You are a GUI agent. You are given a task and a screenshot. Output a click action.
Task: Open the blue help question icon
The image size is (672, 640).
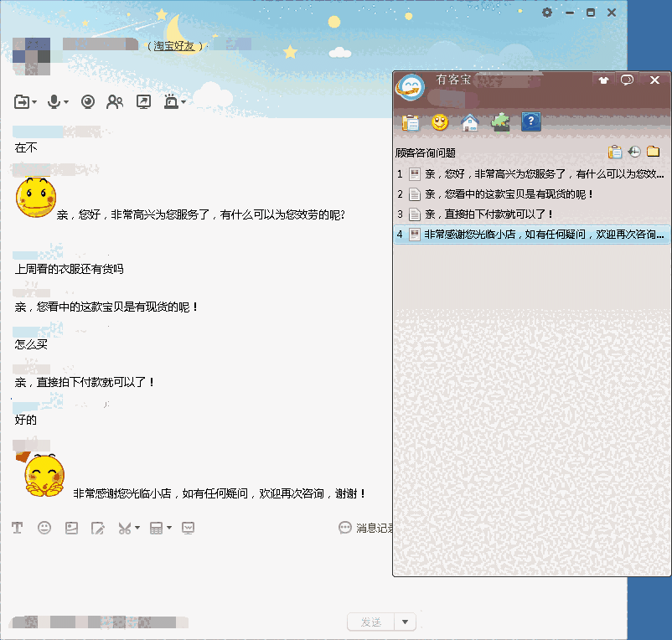(531, 122)
